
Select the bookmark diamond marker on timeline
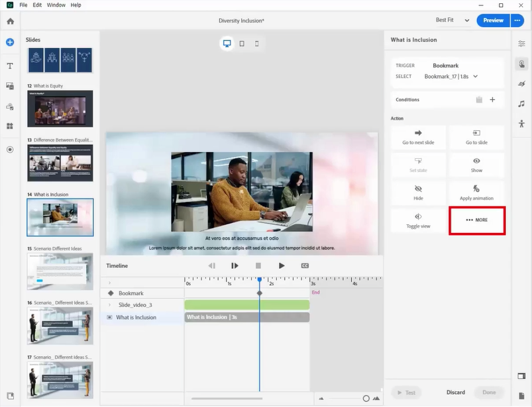260,293
